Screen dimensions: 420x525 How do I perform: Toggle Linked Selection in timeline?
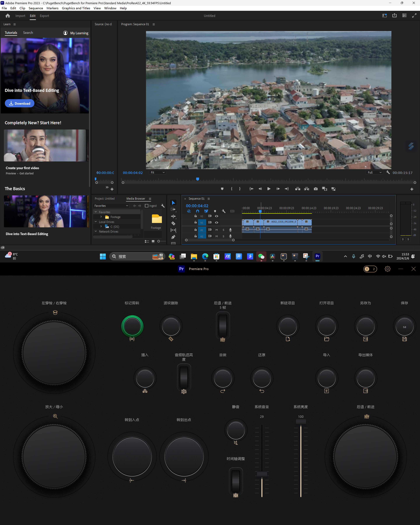pyautogui.click(x=206, y=211)
